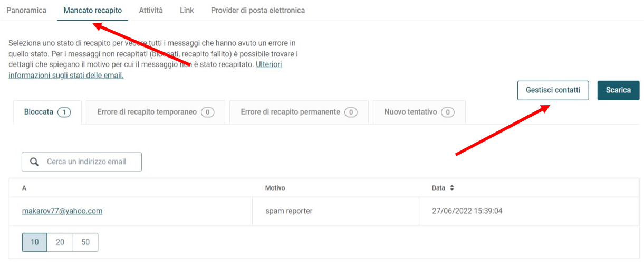This screenshot has height=264, width=644.
Task: Switch to the Mancato recapito tab
Action: (92, 10)
